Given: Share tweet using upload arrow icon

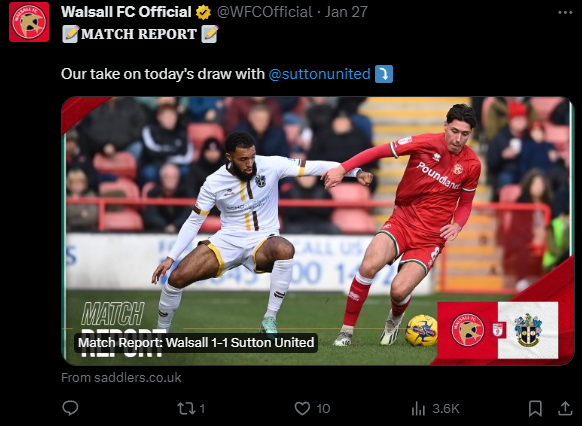Looking at the screenshot, I should [565, 408].
